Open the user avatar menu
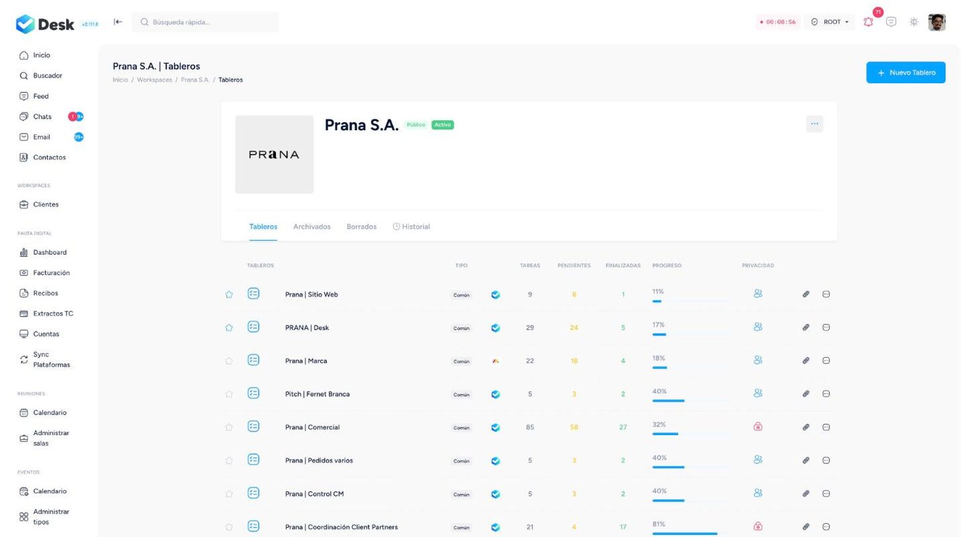Image resolution: width=980 pixels, height=537 pixels. (937, 22)
